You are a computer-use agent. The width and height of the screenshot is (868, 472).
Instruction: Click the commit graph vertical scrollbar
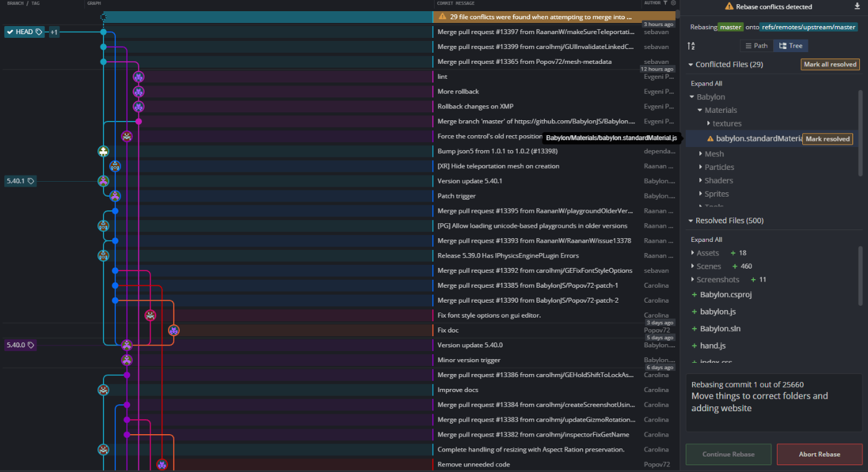[x=678, y=14]
